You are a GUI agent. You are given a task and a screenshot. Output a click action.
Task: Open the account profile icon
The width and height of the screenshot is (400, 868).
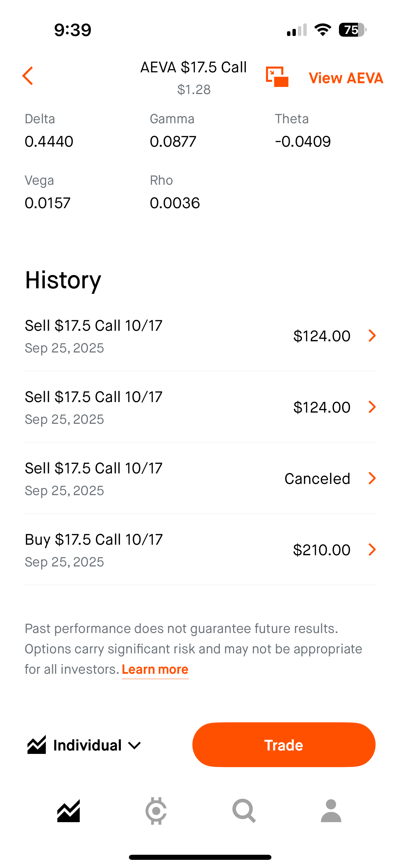[331, 811]
